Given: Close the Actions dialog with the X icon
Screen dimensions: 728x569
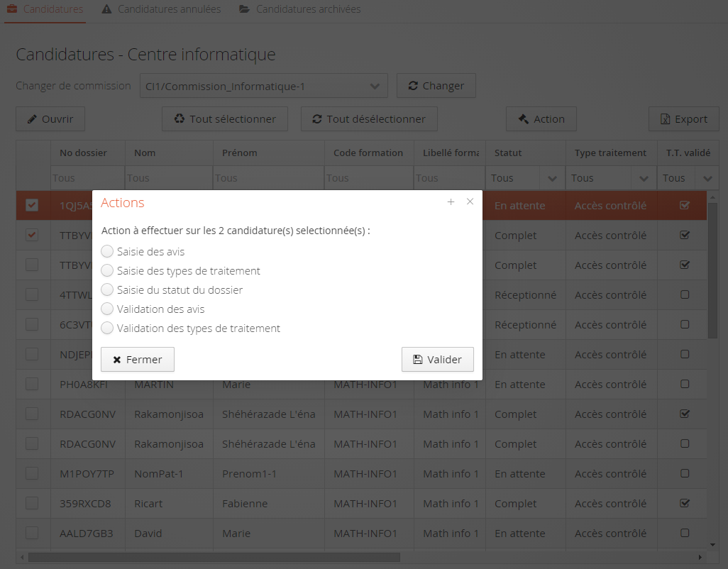Looking at the screenshot, I should tap(470, 202).
